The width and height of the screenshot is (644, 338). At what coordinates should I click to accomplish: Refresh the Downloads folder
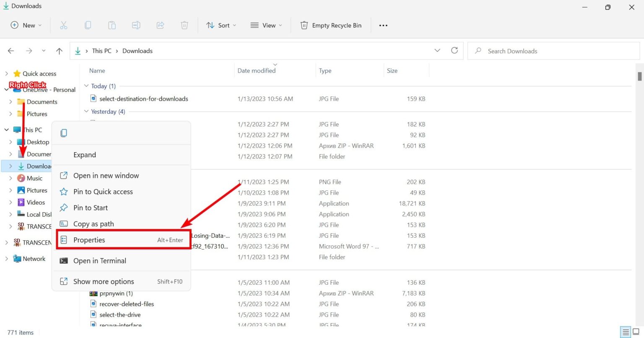[454, 50]
